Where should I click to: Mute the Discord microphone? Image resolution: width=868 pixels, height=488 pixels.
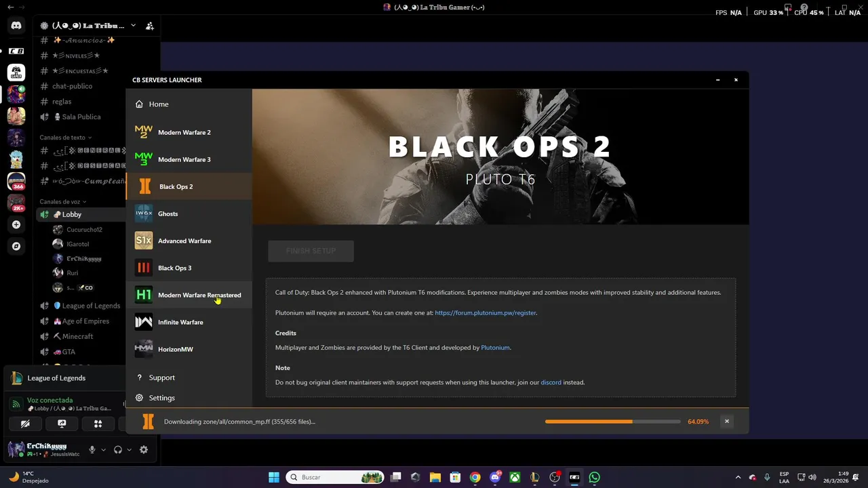pyautogui.click(x=92, y=449)
